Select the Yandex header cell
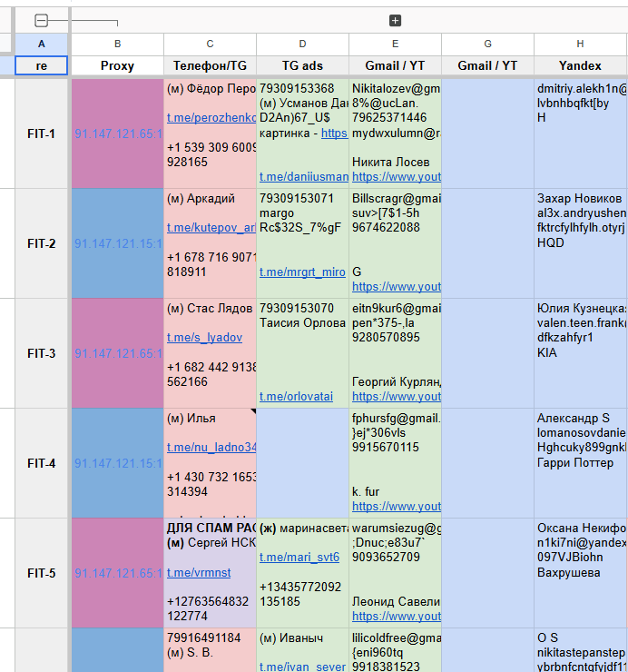Image resolution: width=628 pixels, height=672 pixels. tap(580, 65)
